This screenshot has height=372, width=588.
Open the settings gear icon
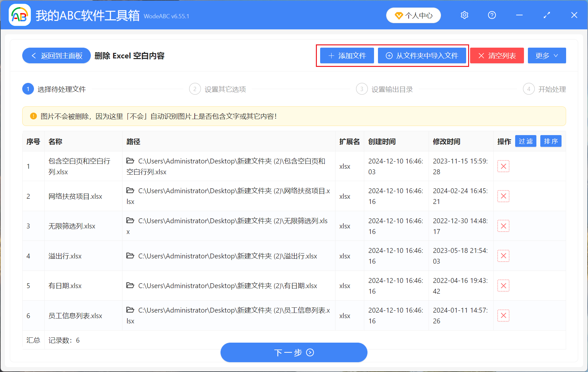click(464, 15)
